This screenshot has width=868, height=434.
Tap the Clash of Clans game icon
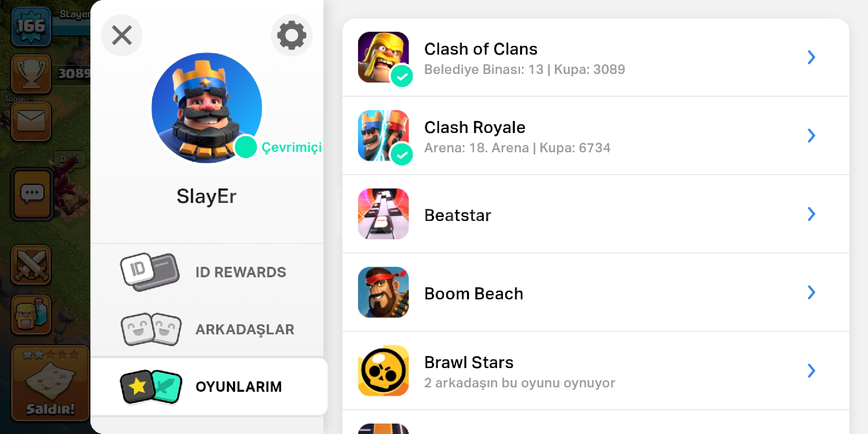[x=383, y=57]
